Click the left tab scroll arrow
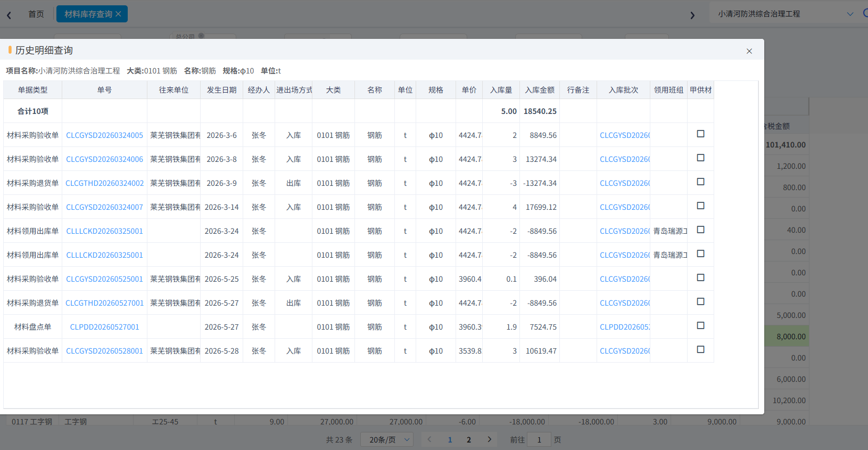Image resolution: width=868 pixels, height=450 pixels. point(9,15)
